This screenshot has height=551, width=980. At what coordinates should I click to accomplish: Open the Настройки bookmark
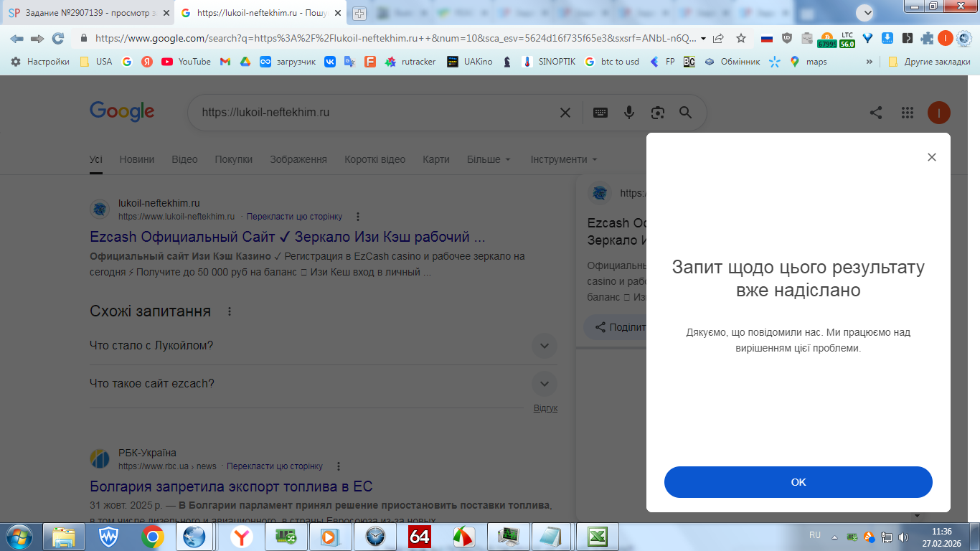coord(40,62)
